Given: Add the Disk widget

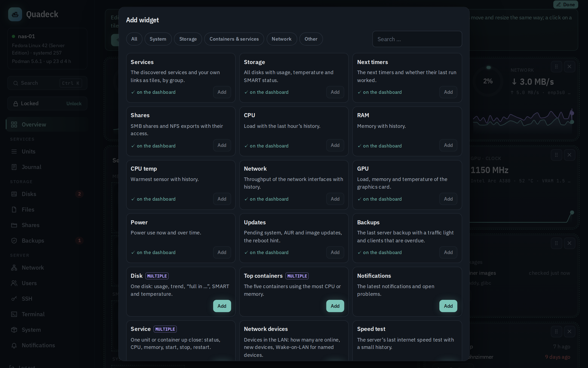Looking at the screenshot, I should 222,306.
